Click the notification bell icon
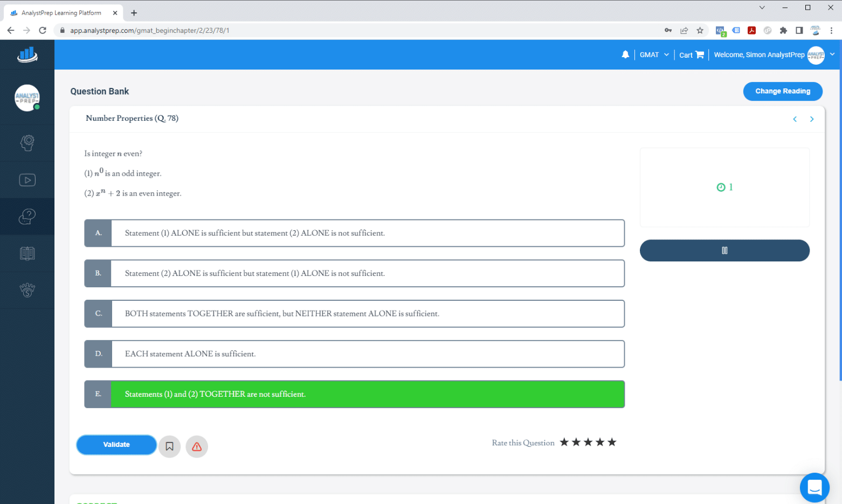Viewport: 842px width, 504px height. 625,54
